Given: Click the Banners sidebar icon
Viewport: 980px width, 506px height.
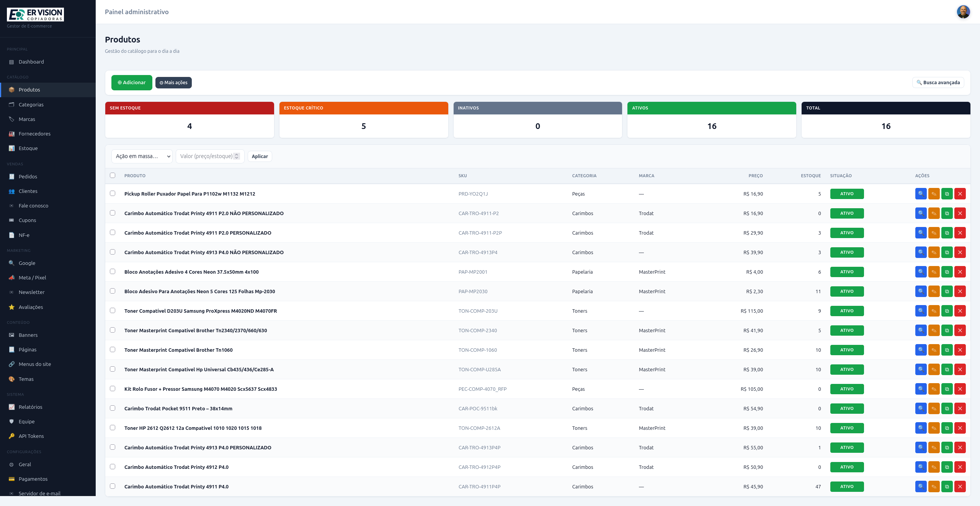Looking at the screenshot, I should pyautogui.click(x=11, y=335).
